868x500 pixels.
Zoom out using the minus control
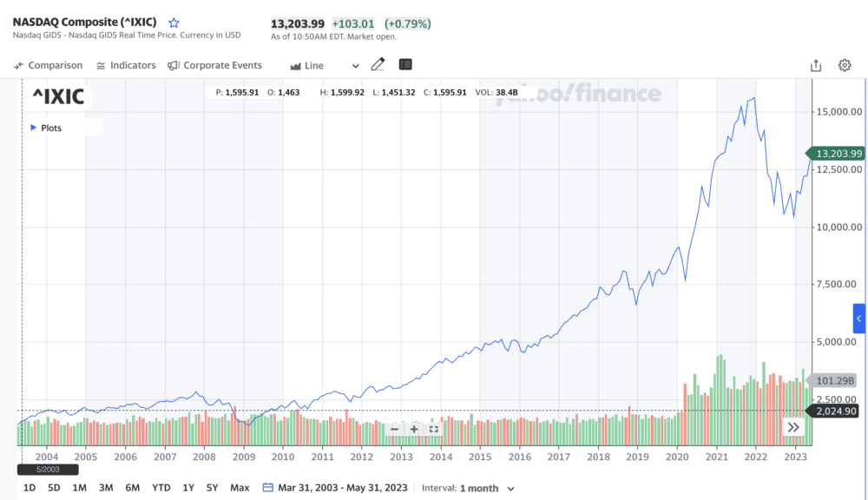tap(393, 428)
